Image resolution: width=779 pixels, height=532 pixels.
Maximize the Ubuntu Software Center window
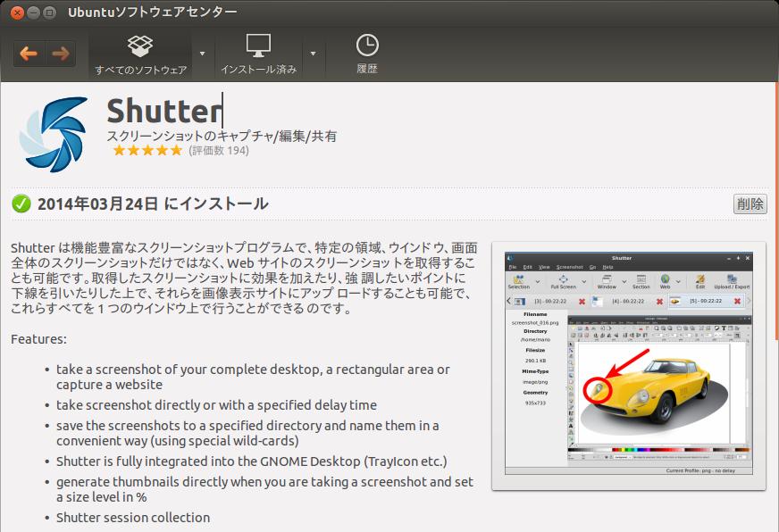(49, 12)
